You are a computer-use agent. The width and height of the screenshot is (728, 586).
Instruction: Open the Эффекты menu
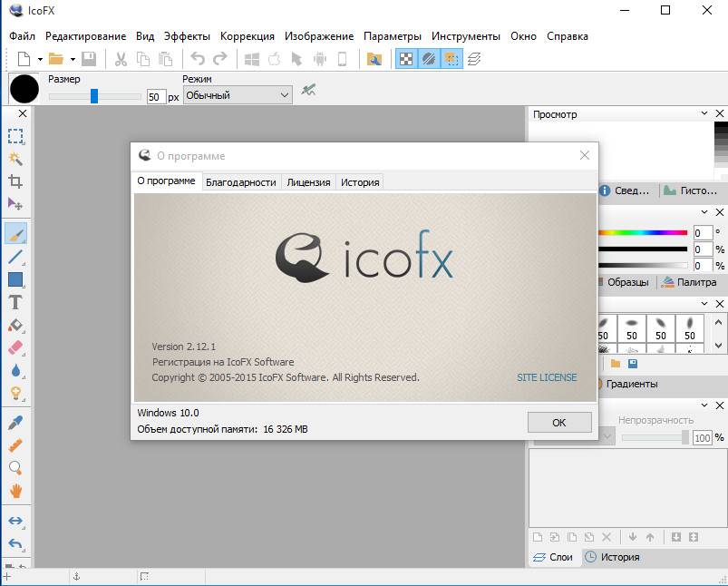187,36
